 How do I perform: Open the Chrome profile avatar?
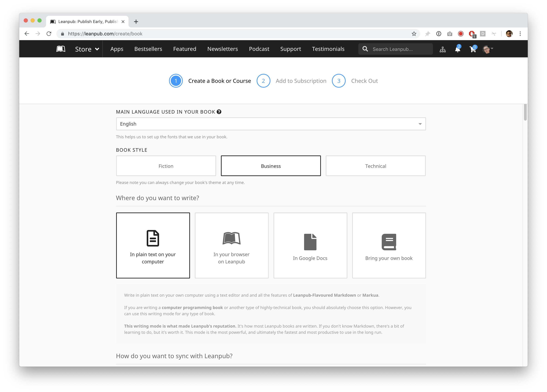(x=509, y=34)
